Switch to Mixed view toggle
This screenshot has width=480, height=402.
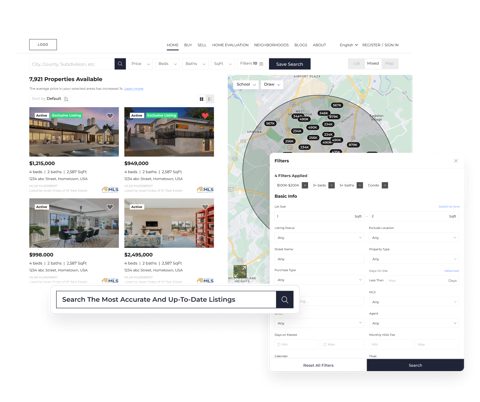tap(373, 64)
